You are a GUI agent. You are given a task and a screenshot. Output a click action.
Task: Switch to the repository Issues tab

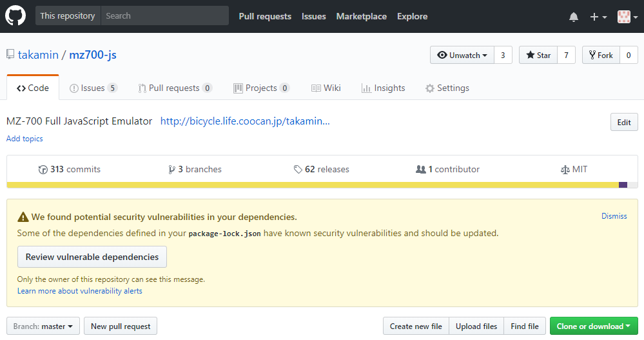[93, 88]
